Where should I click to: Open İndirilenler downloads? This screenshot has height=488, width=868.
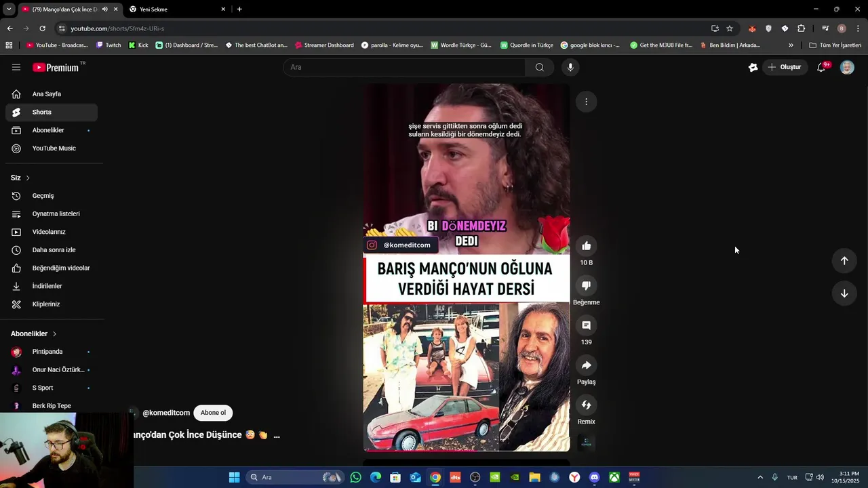point(52,286)
